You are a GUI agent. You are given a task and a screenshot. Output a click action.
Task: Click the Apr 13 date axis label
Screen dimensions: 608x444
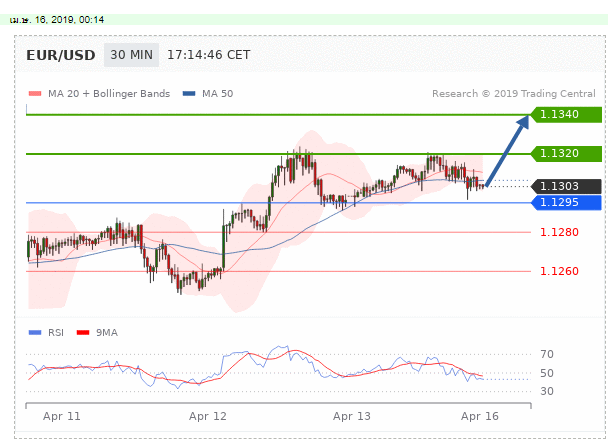tap(352, 416)
